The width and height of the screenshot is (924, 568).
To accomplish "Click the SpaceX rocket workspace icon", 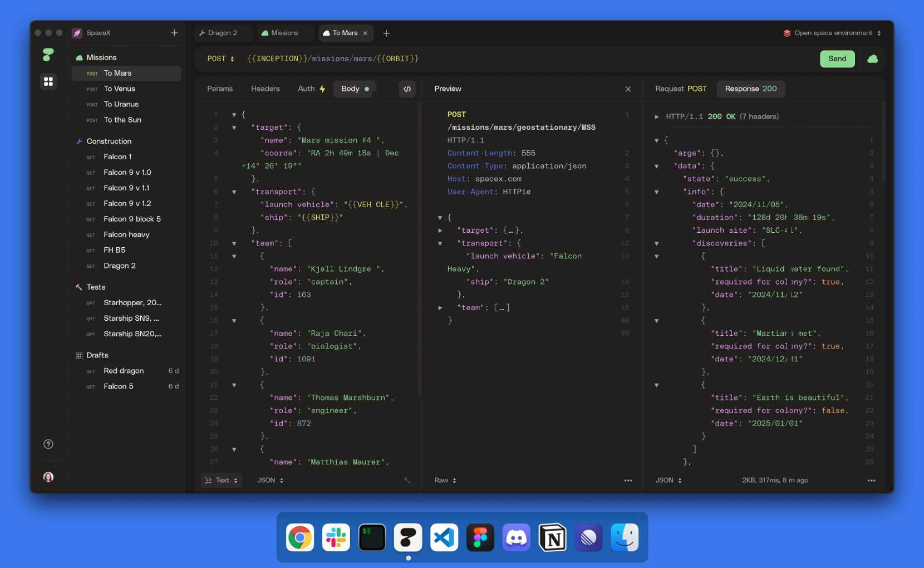I will coord(77,33).
